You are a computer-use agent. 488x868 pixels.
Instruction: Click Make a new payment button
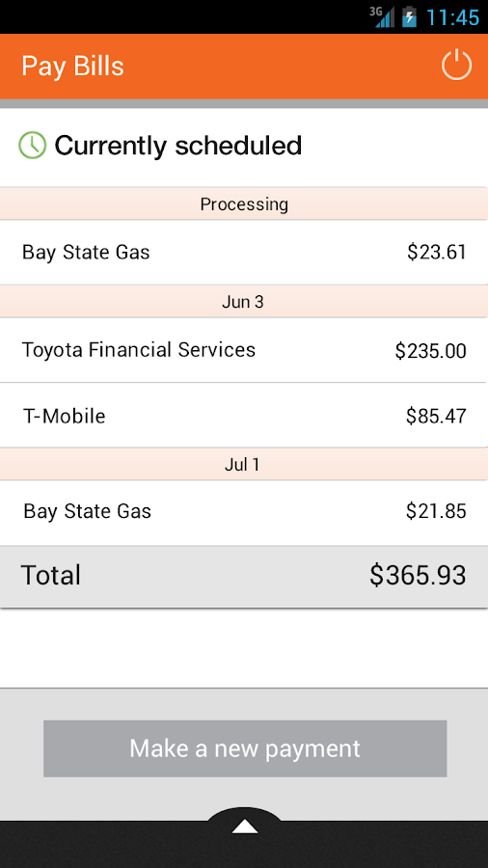[x=245, y=748]
